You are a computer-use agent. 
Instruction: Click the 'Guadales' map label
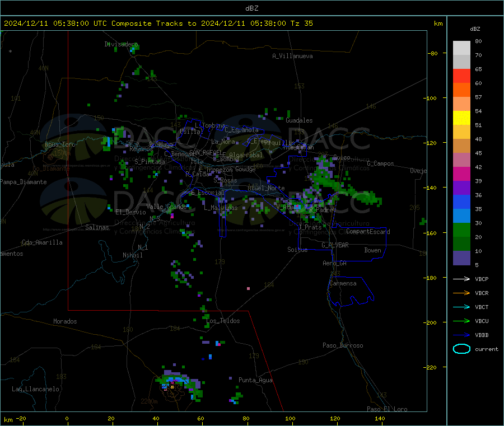(x=299, y=120)
